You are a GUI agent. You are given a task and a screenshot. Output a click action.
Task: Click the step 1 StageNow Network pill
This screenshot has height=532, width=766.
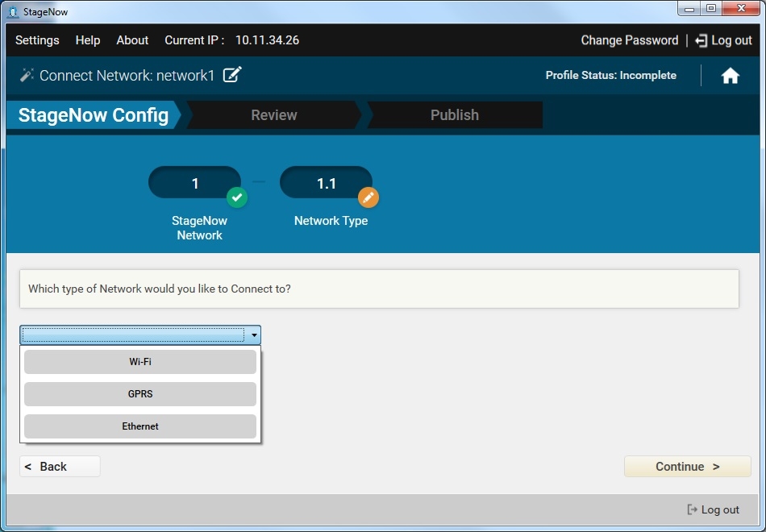(x=194, y=183)
